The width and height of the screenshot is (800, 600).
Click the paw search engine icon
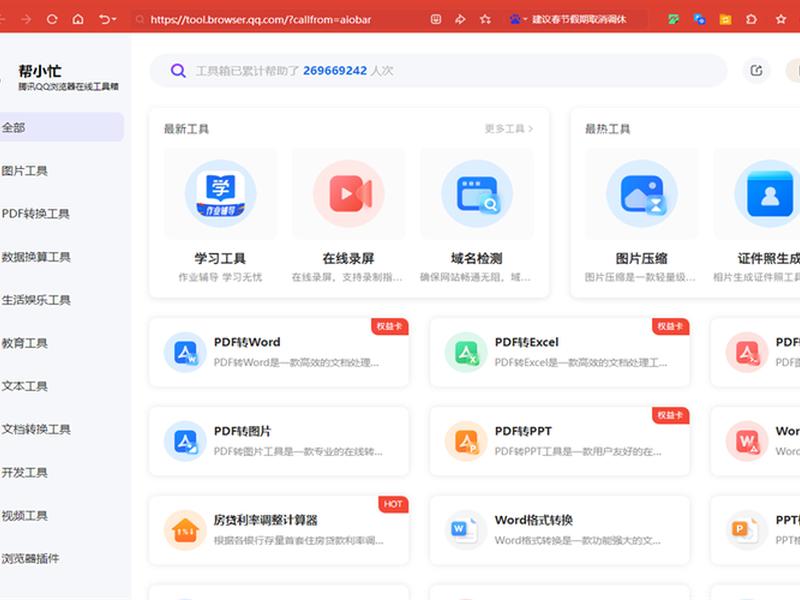pyautogui.click(x=515, y=19)
